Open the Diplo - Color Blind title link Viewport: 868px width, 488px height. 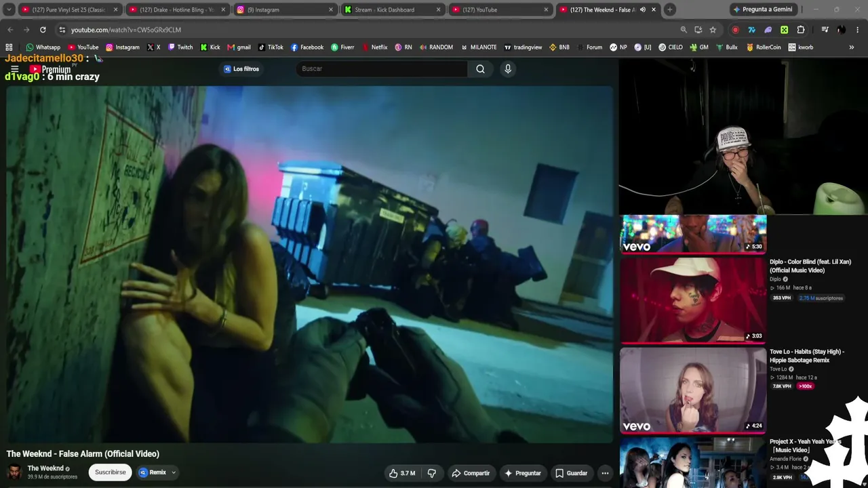[810, 266]
